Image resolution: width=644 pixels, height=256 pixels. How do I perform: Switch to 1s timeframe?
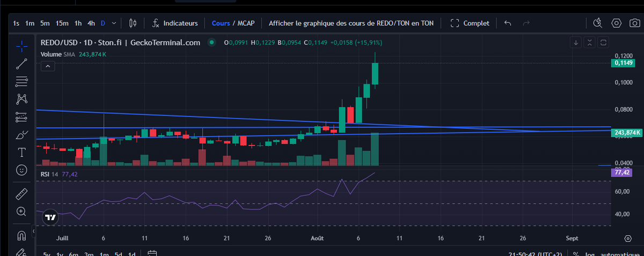[16, 23]
